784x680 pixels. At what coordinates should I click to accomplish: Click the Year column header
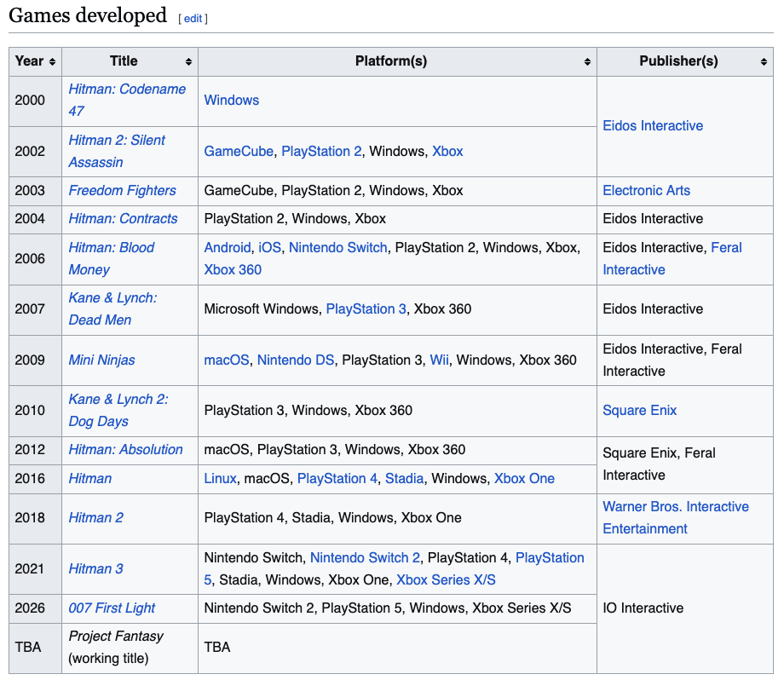tap(36, 61)
